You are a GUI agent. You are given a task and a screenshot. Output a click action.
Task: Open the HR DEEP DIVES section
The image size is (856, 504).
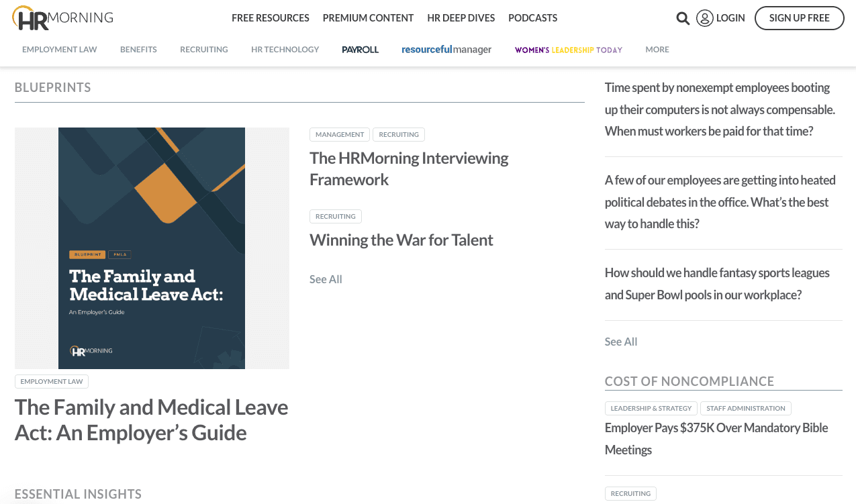pos(461,18)
